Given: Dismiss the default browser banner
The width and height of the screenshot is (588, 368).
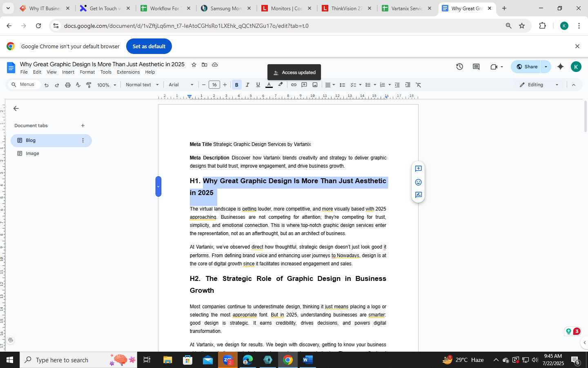Looking at the screenshot, I should coord(577,46).
